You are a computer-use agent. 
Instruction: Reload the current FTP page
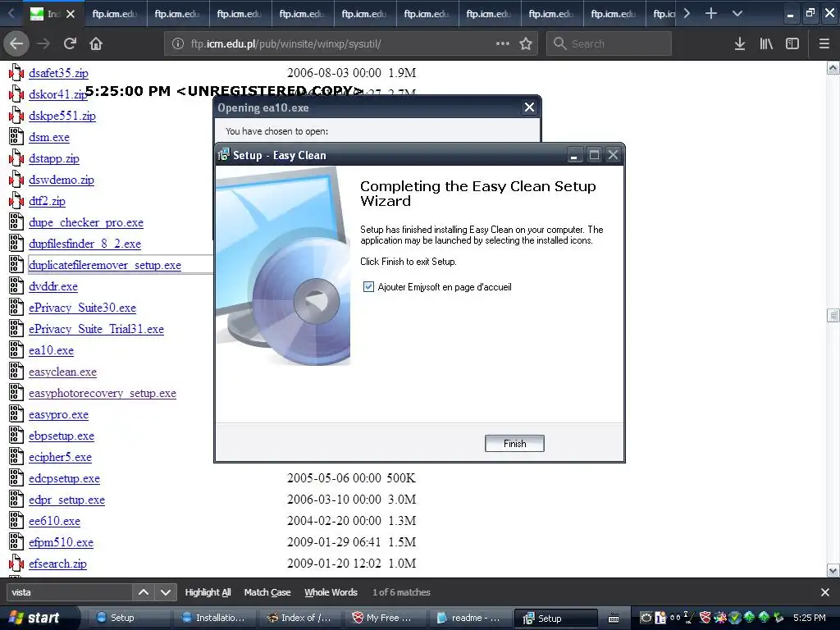70,43
